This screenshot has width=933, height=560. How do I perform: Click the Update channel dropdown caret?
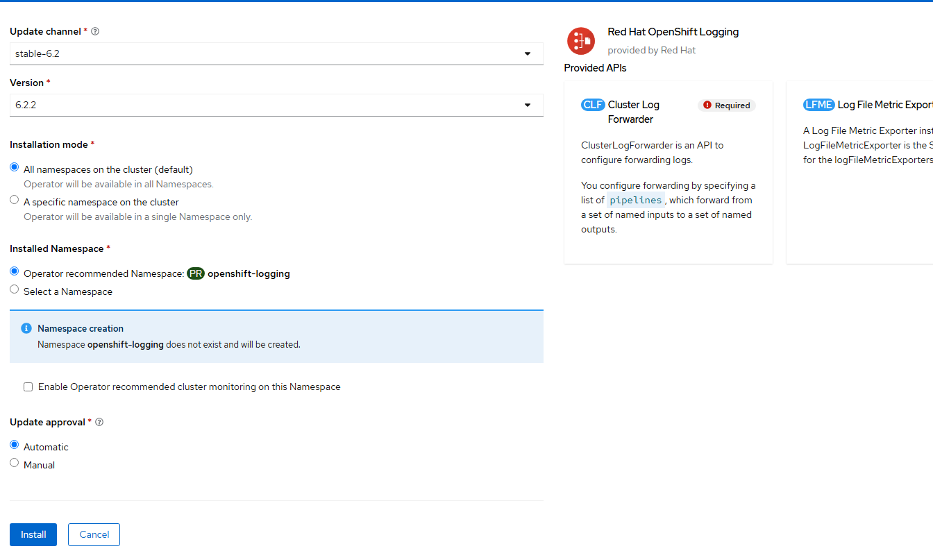click(x=528, y=53)
